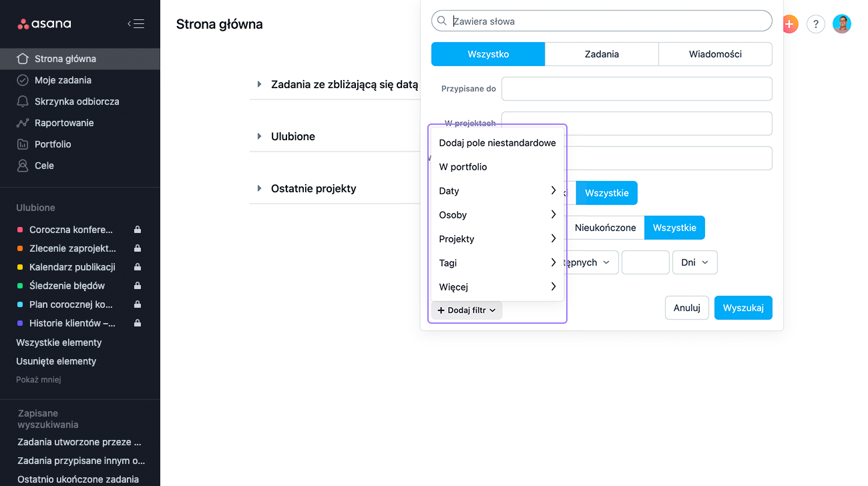Open Raportowanie chart icon
868x486 pixels.
tap(23, 123)
